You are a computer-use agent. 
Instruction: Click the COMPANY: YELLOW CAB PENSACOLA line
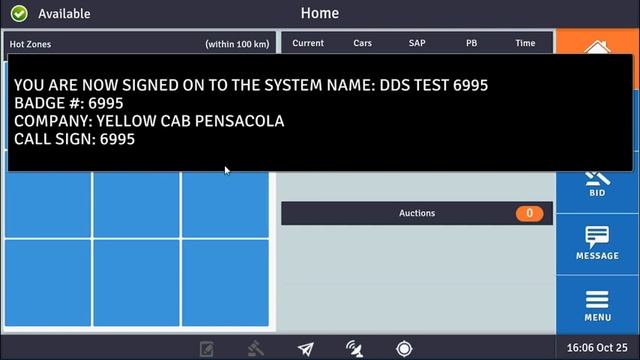coord(149,121)
